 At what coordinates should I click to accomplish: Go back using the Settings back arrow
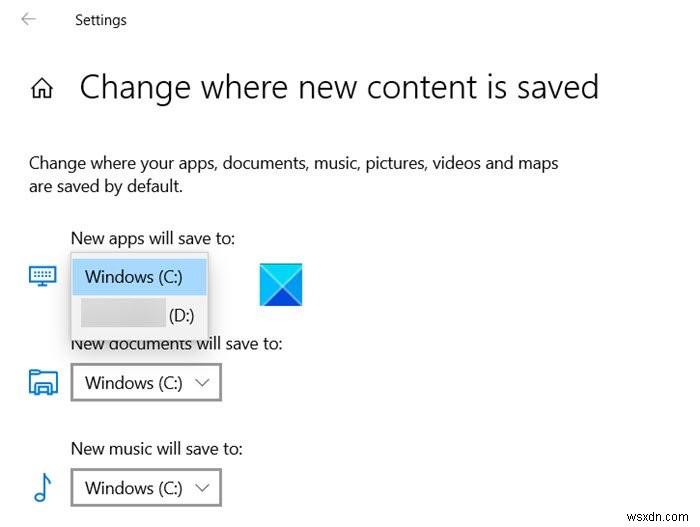pos(29,19)
